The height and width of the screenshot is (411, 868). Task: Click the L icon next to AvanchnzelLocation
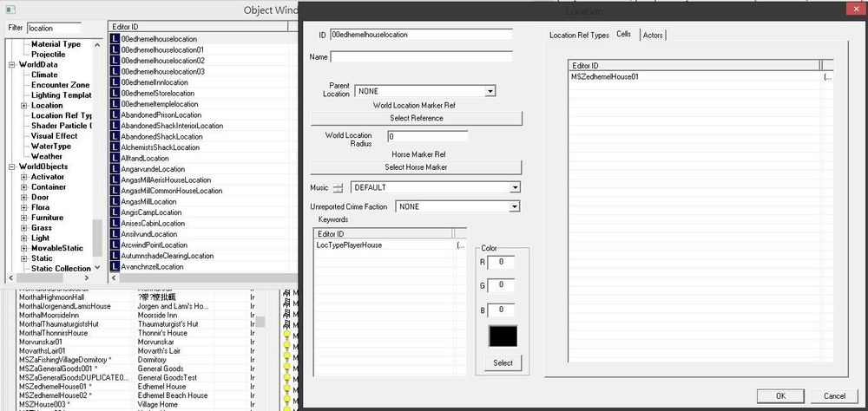pyautogui.click(x=115, y=267)
